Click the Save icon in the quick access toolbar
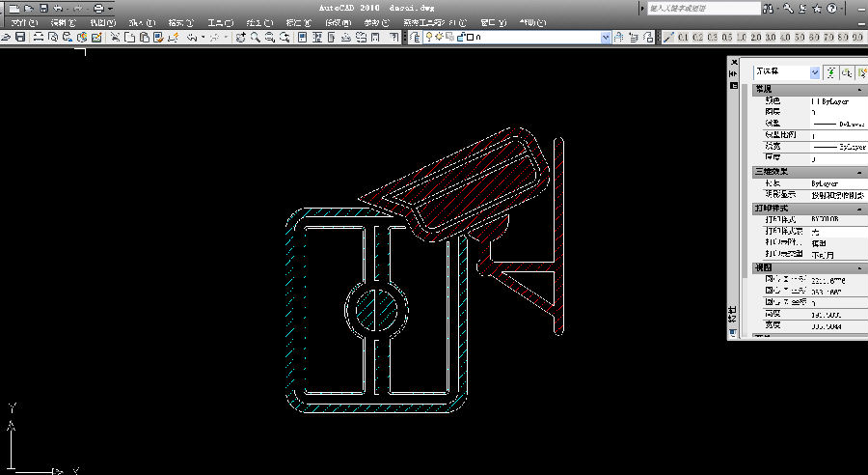This screenshot has width=868, height=475. [x=43, y=8]
